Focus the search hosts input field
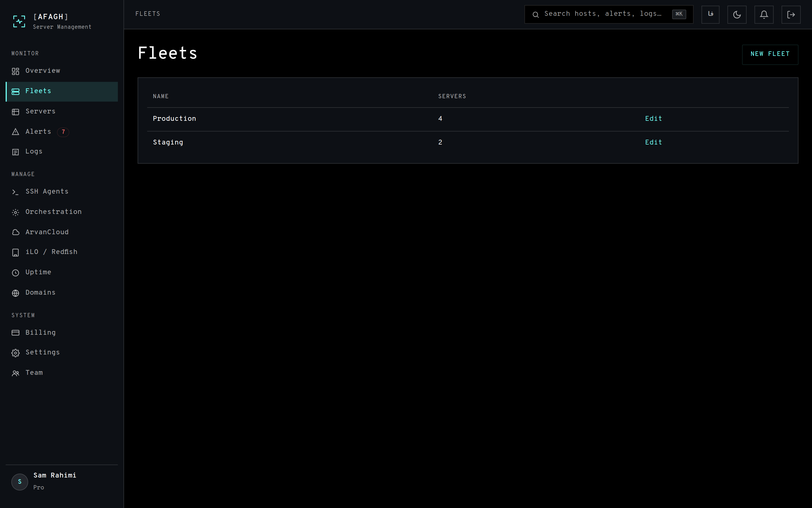Image resolution: width=812 pixels, height=508 pixels. pos(609,14)
